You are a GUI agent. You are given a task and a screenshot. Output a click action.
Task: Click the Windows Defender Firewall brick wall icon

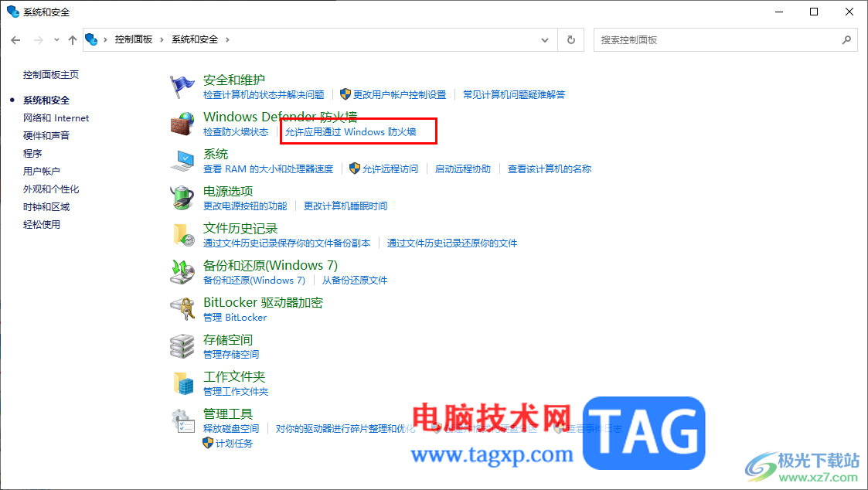click(x=182, y=124)
